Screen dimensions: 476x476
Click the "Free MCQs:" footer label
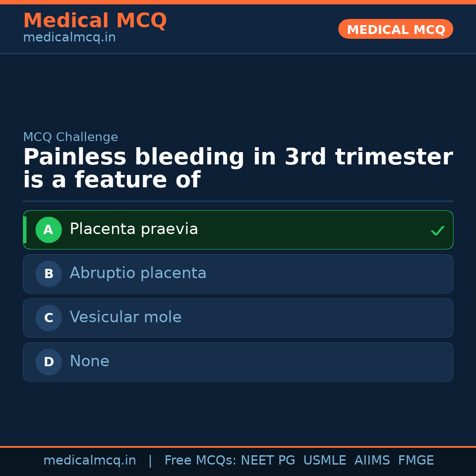tap(201, 461)
